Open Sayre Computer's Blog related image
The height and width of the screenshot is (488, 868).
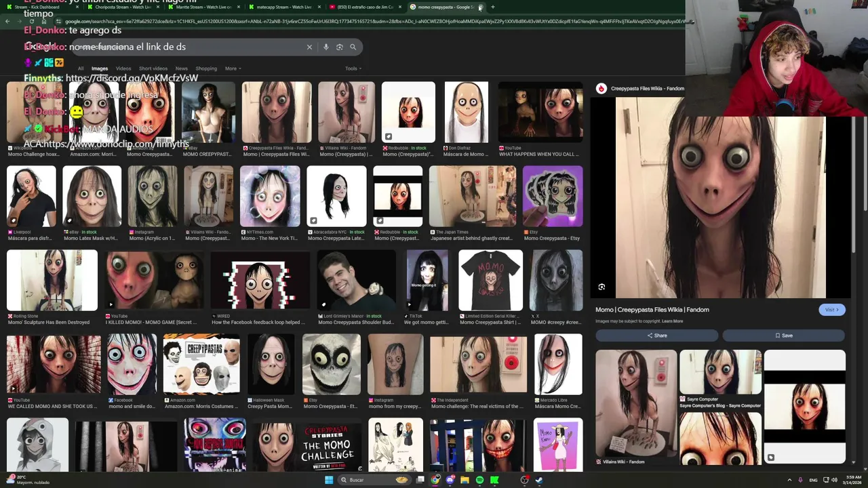tap(720, 371)
